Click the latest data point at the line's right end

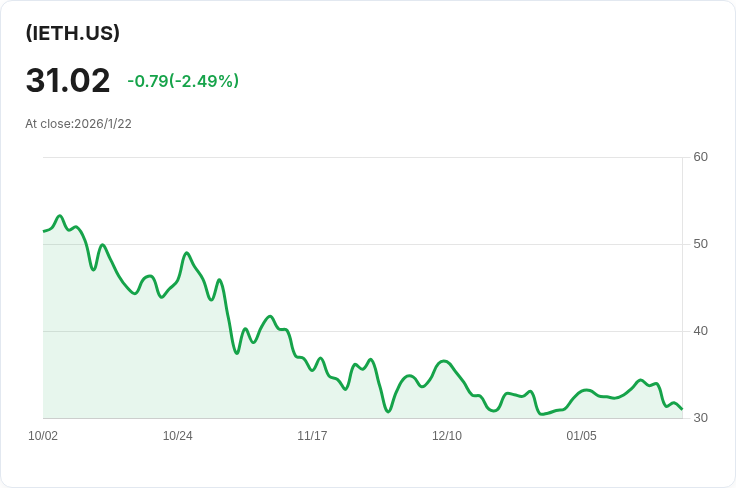(x=681, y=408)
